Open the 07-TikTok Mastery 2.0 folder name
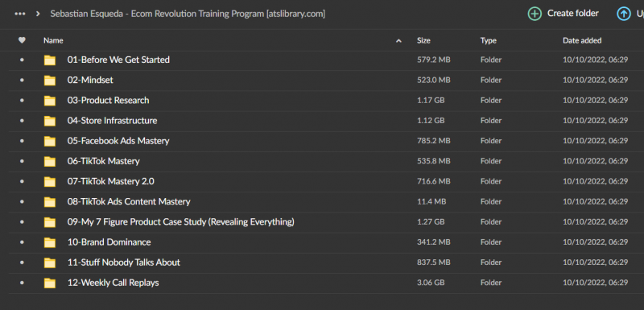Image resolution: width=644 pixels, height=310 pixels. tap(111, 181)
